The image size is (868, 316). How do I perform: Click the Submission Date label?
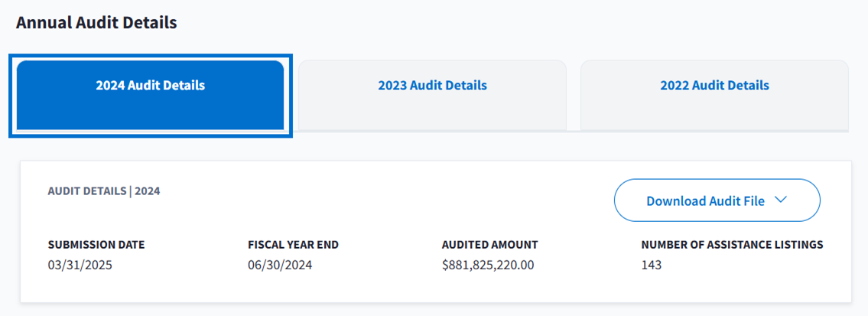(96, 245)
